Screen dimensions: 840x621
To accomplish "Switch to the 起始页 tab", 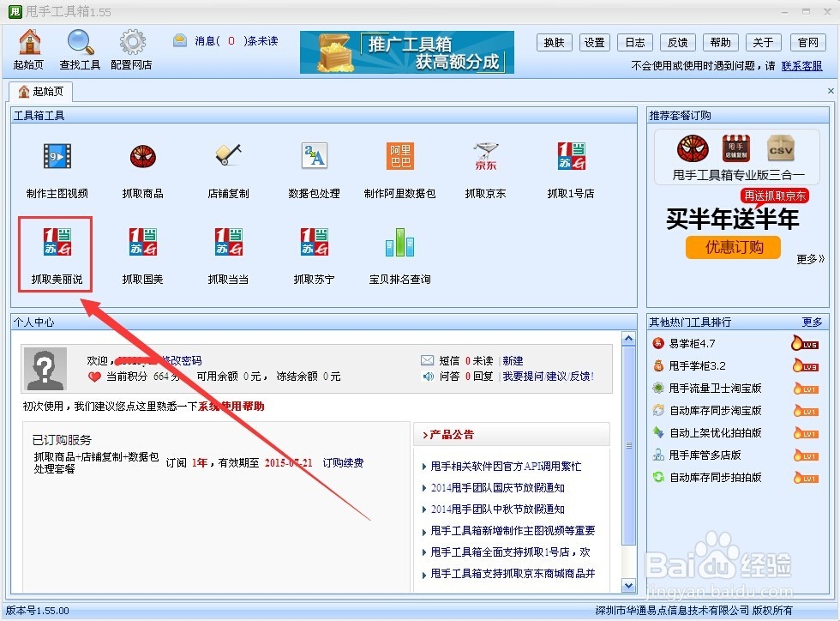I will coord(40,91).
